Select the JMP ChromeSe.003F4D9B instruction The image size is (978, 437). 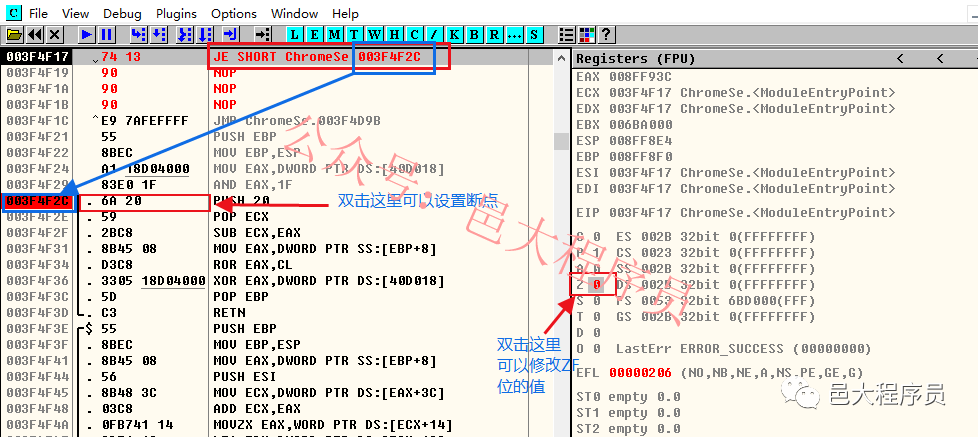point(297,121)
